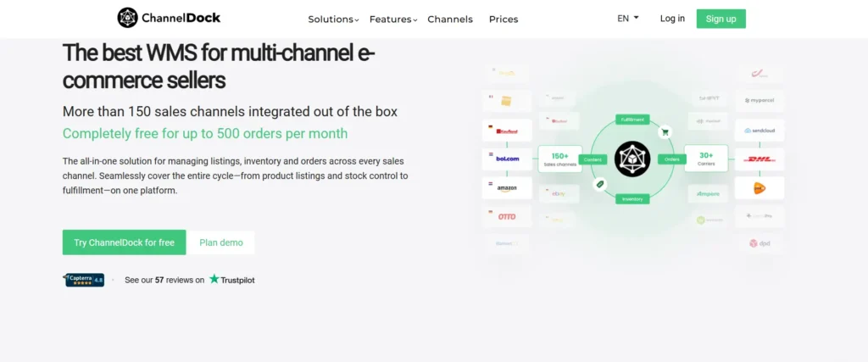Click the 'all-in-one solution' description paragraph
The image size is (868, 362).
236,175
